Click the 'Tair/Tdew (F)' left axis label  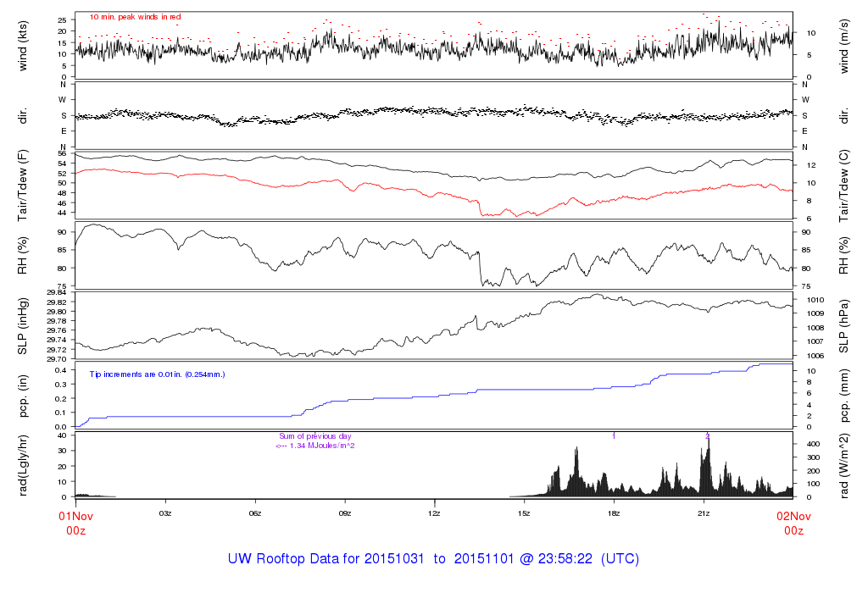click(x=23, y=186)
